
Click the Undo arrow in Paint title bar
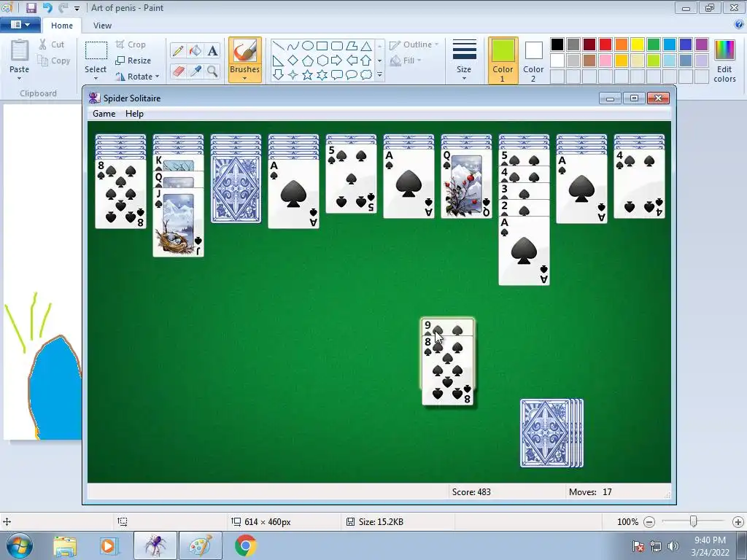coord(47,7)
